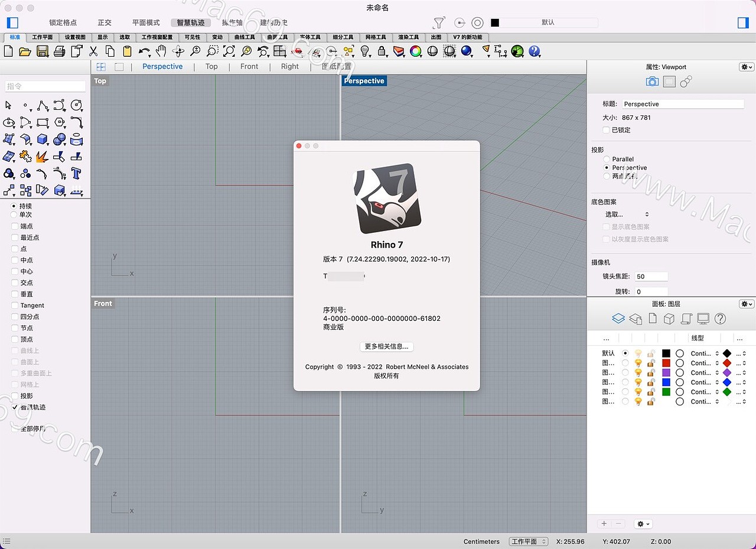Select the Pan hand tool
The height and width of the screenshot is (549, 756).
[162, 51]
